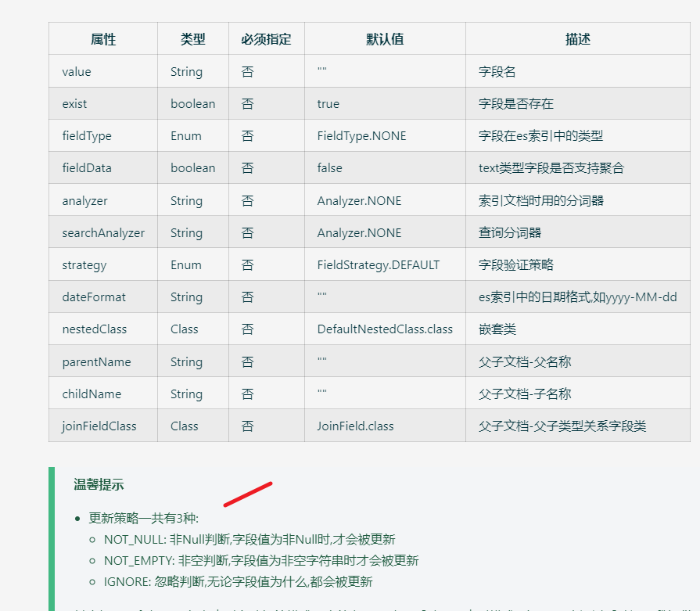Select the analyzer row description 索引文档时用的分词器

tap(530, 199)
